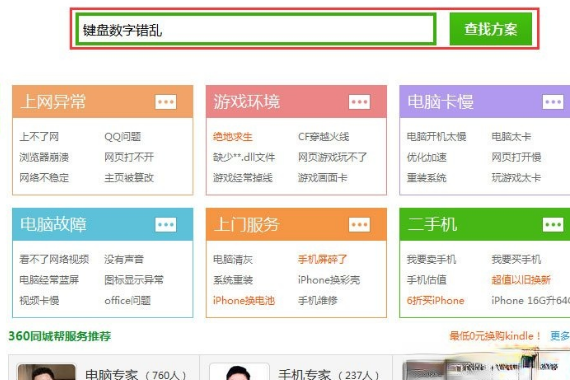Select 网页游戏玩不了 problem

click(333, 157)
